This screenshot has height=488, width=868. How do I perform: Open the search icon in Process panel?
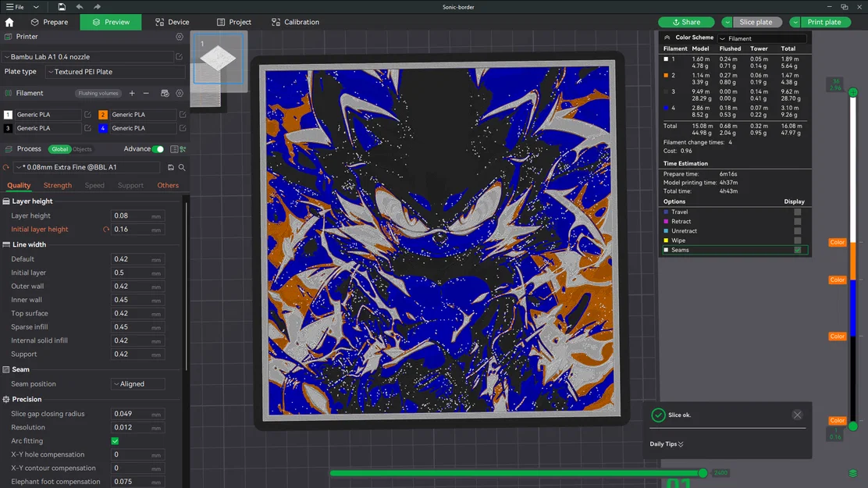pos(180,167)
